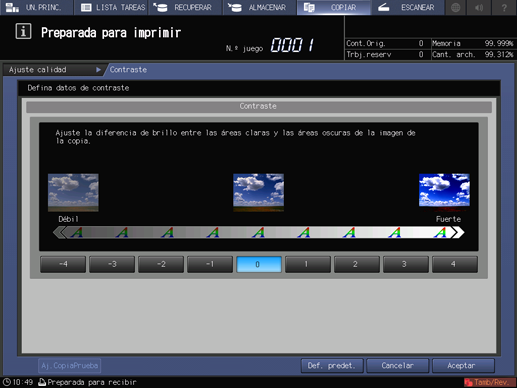Screen dimensions: 517x388
Task: Click the Cant. arch. 99.312% value
Action: [x=499, y=54]
